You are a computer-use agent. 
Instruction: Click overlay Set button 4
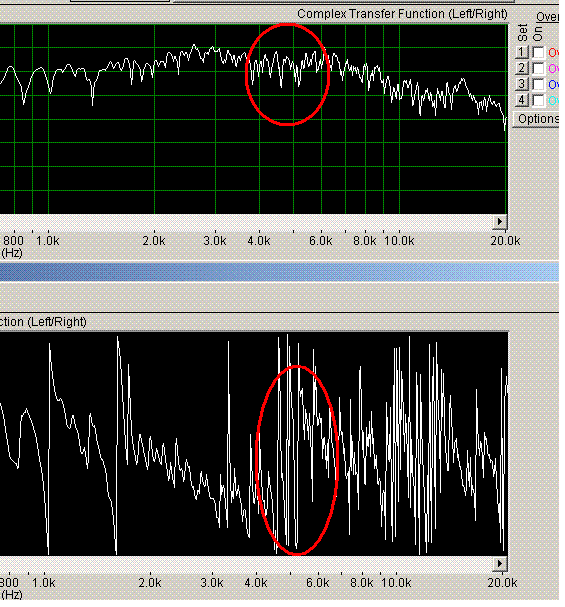click(x=522, y=100)
